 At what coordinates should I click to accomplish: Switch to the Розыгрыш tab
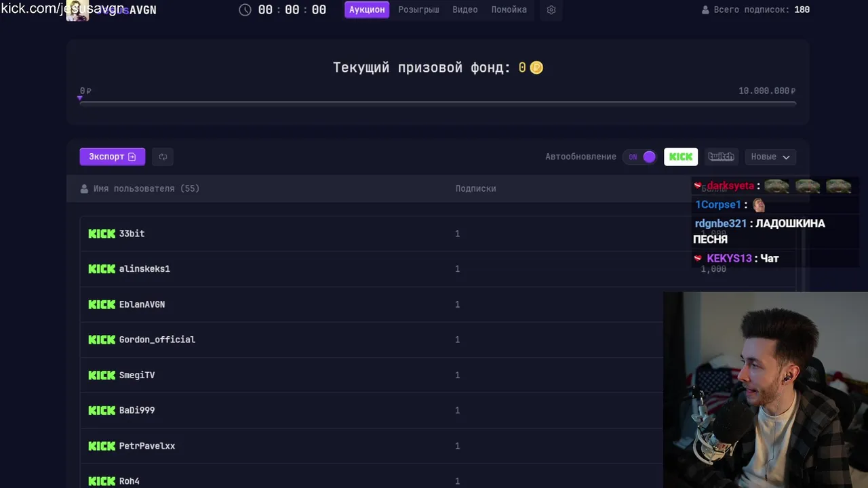[x=418, y=10]
